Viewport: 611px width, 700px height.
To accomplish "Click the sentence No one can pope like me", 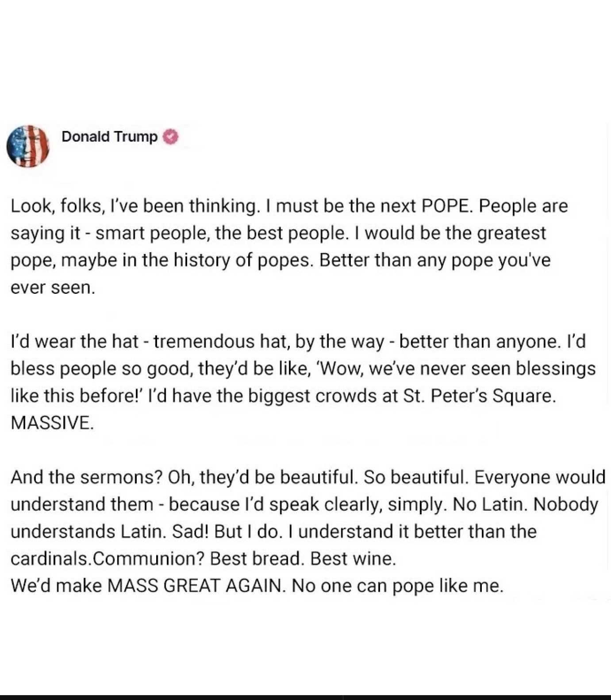I will [398, 586].
